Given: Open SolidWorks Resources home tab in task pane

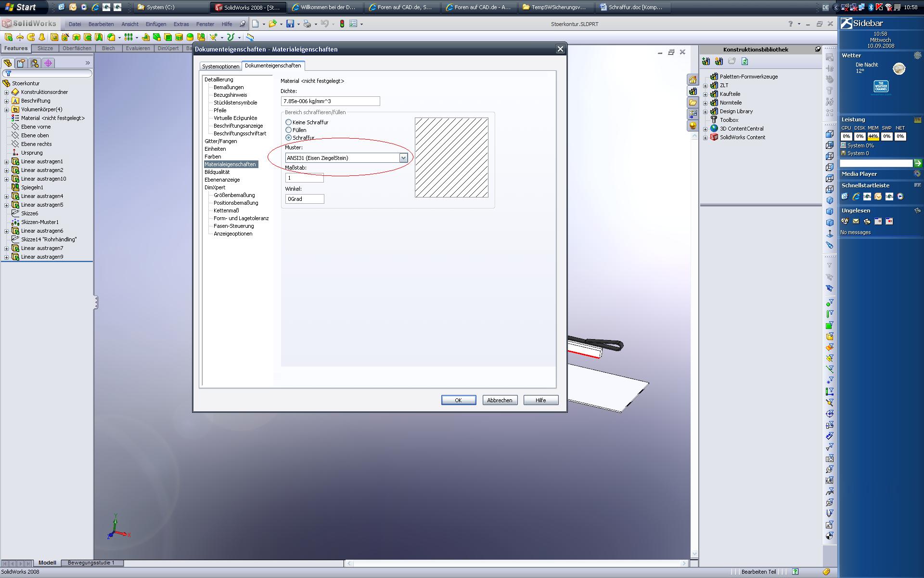Looking at the screenshot, I should [693, 79].
